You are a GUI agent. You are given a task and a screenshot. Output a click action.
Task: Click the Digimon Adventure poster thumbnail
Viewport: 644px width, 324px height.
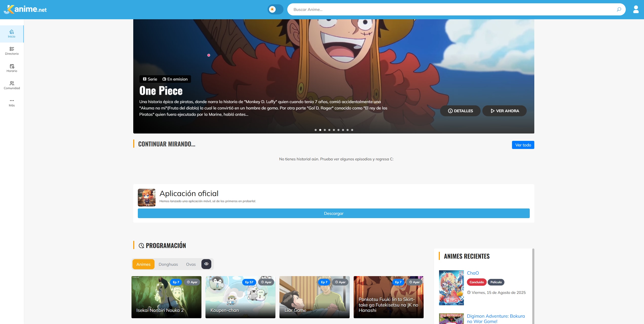451,319
